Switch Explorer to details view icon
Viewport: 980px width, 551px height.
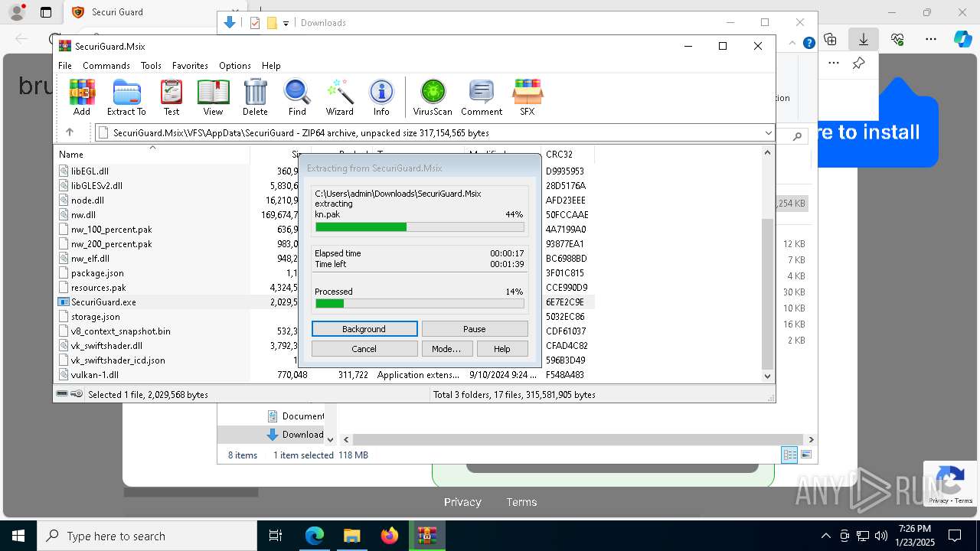[x=789, y=455]
